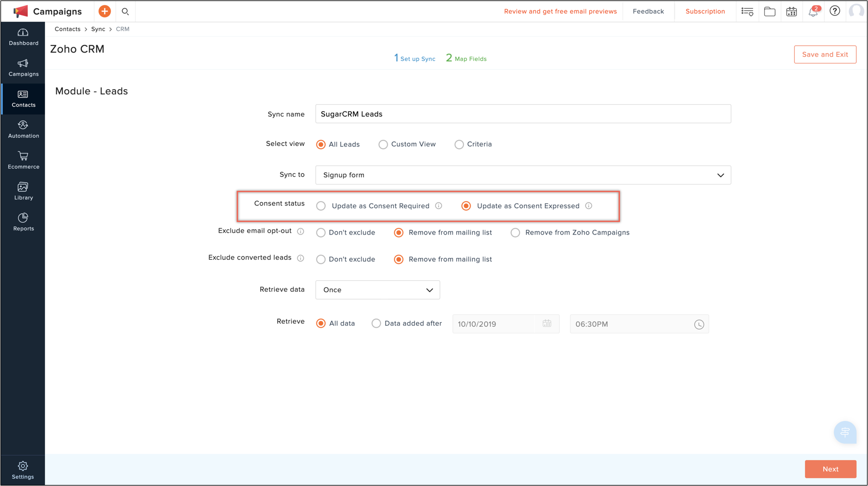Open Reports in the sidebar
This screenshot has height=486, width=868.
[x=23, y=223]
